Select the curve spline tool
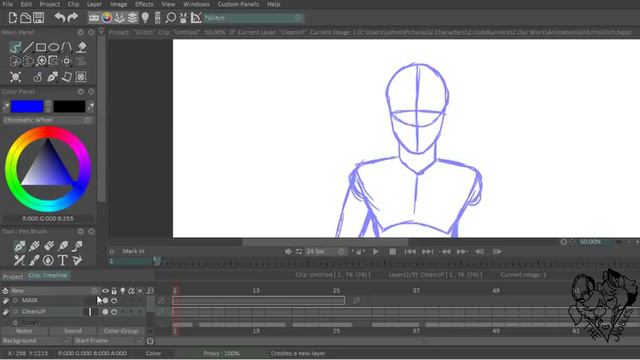The height and width of the screenshot is (360, 640). click(67, 47)
